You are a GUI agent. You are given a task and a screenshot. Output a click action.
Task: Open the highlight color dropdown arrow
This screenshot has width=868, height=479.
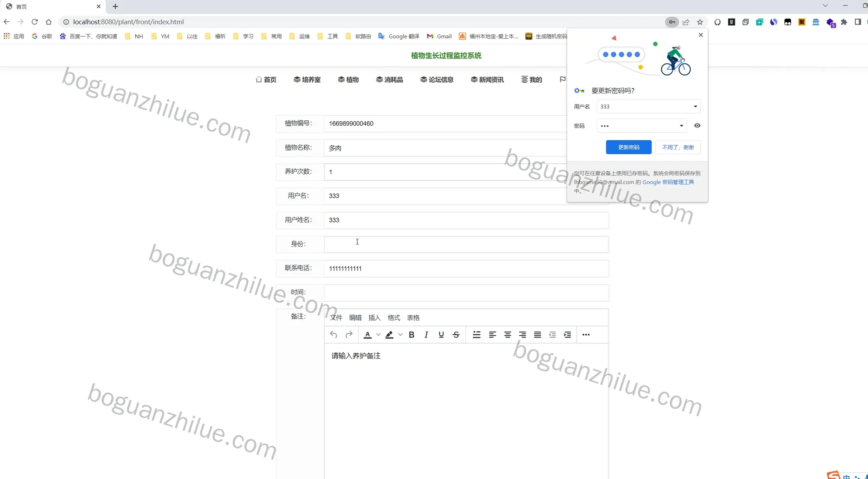[400, 335]
